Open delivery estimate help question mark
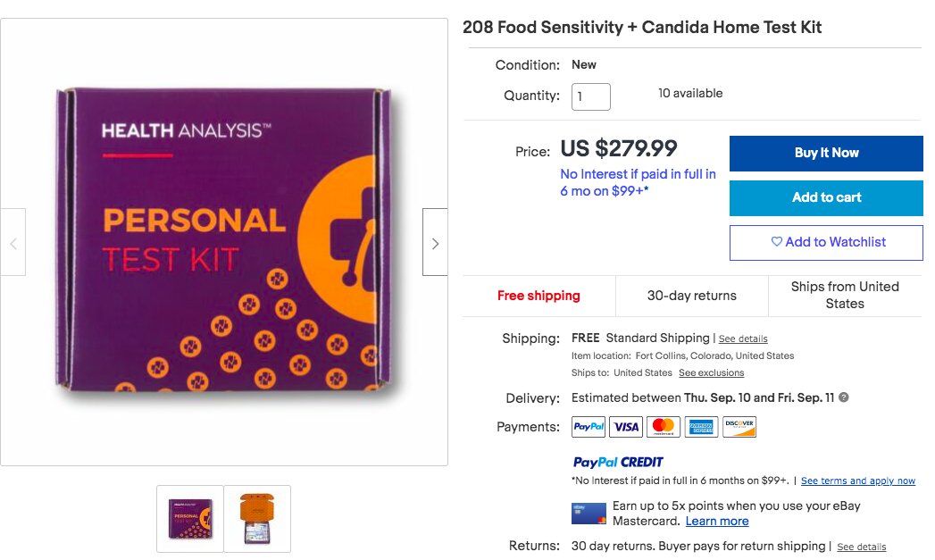The width and height of the screenshot is (935, 560). click(x=844, y=397)
